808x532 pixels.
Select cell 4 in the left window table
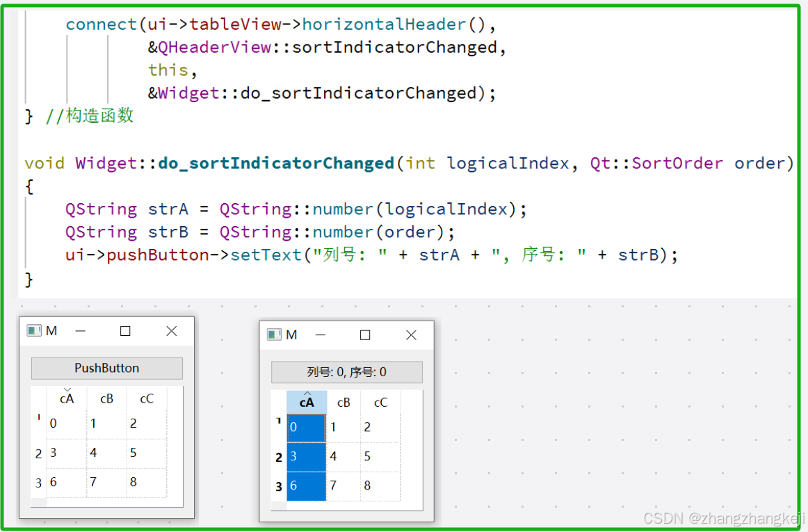point(106,453)
